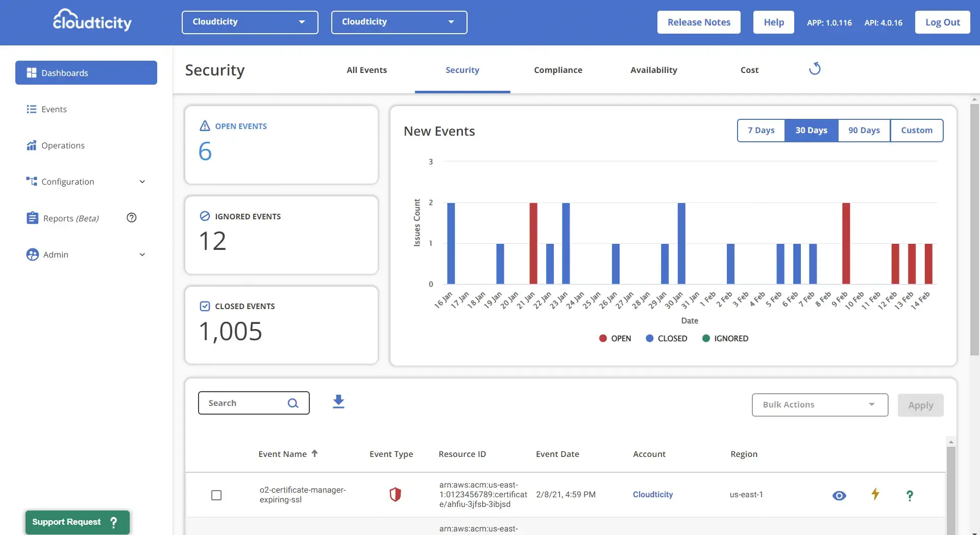This screenshot has height=535, width=980.
Task: Click the Events list icon in sidebar
Action: pyautogui.click(x=32, y=109)
